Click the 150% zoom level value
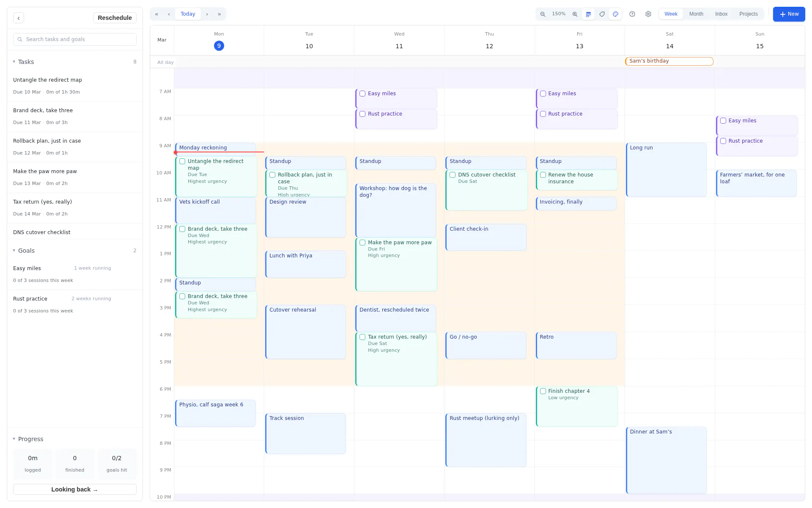The height and width of the screenshot is (508, 812). point(559,14)
